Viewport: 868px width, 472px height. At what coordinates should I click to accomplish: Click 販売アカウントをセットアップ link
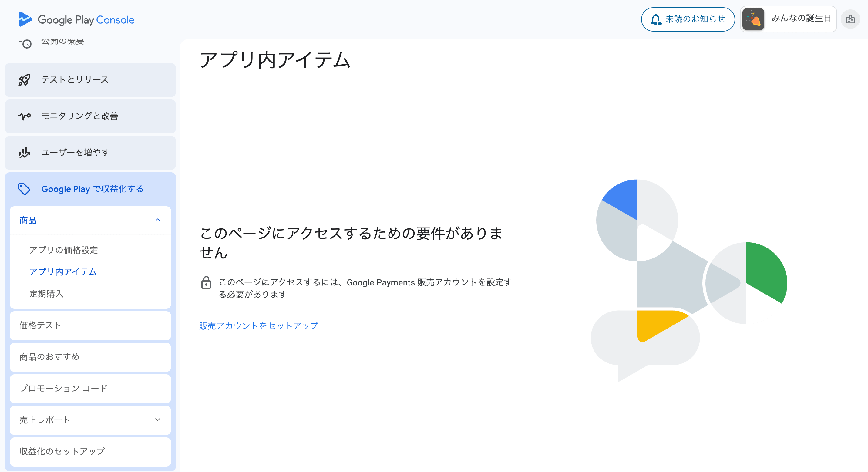pyautogui.click(x=258, y=326)
